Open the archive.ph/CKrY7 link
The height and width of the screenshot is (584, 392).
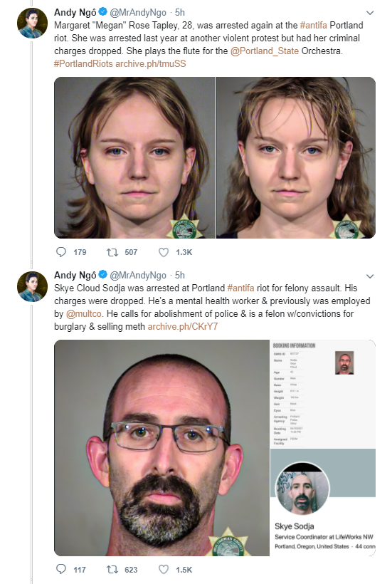coord(183,327)
